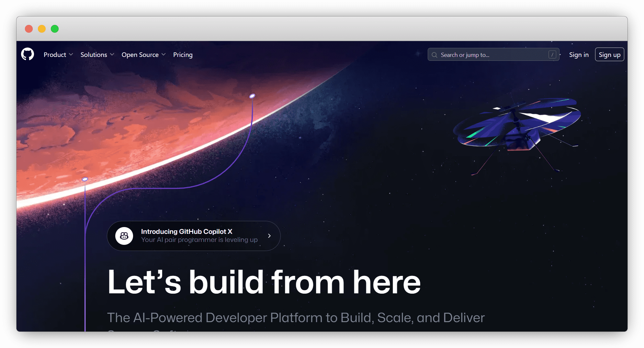The width and height of the screenshot is (644, 348).
Task: Select the Solutions menu label
Action: [x=94, y=55]
